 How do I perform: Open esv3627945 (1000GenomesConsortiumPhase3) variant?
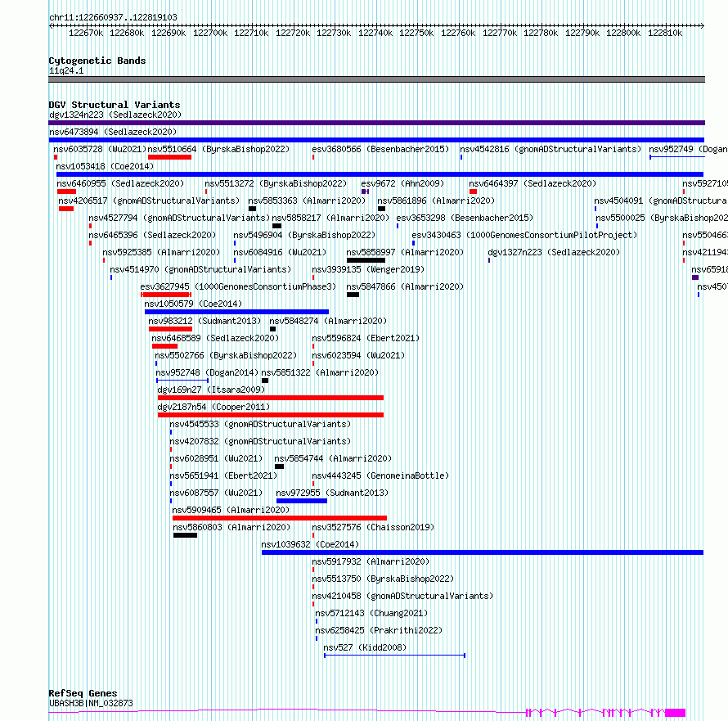[238, 286]
